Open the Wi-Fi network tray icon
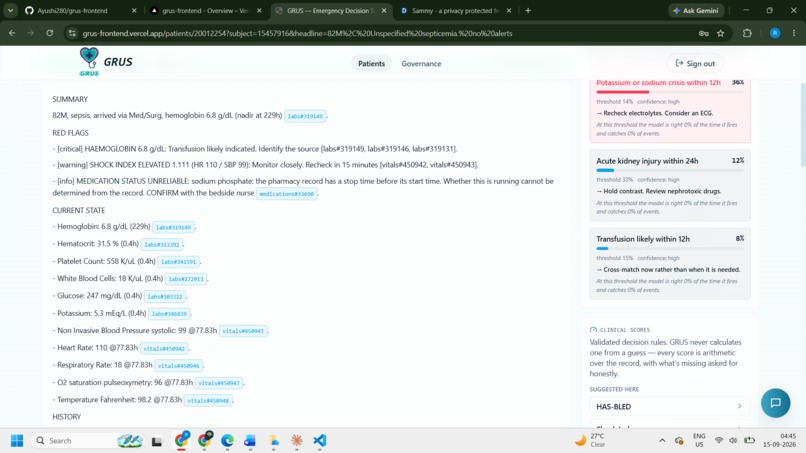The image size is (806, 453). click(719, 441)
